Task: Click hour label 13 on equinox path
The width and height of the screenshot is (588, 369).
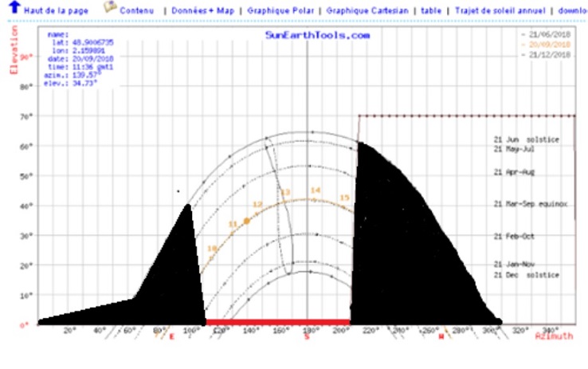Action: [x=285, y=192]
